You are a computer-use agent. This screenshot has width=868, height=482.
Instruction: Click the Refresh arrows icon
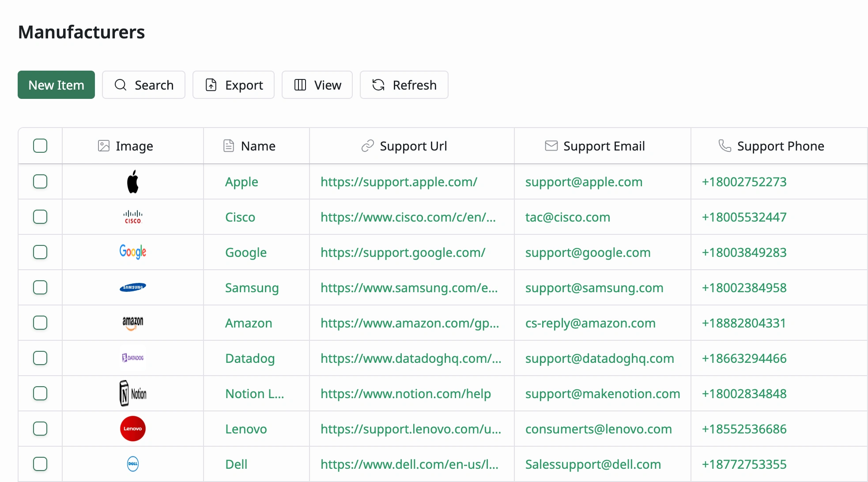pyautogui.click(x=378, y=85)
